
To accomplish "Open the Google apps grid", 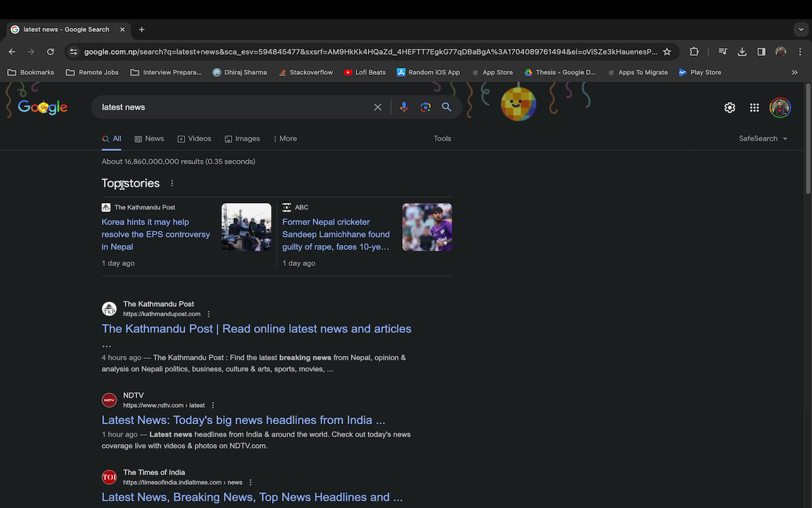I will tap(754, 107).
